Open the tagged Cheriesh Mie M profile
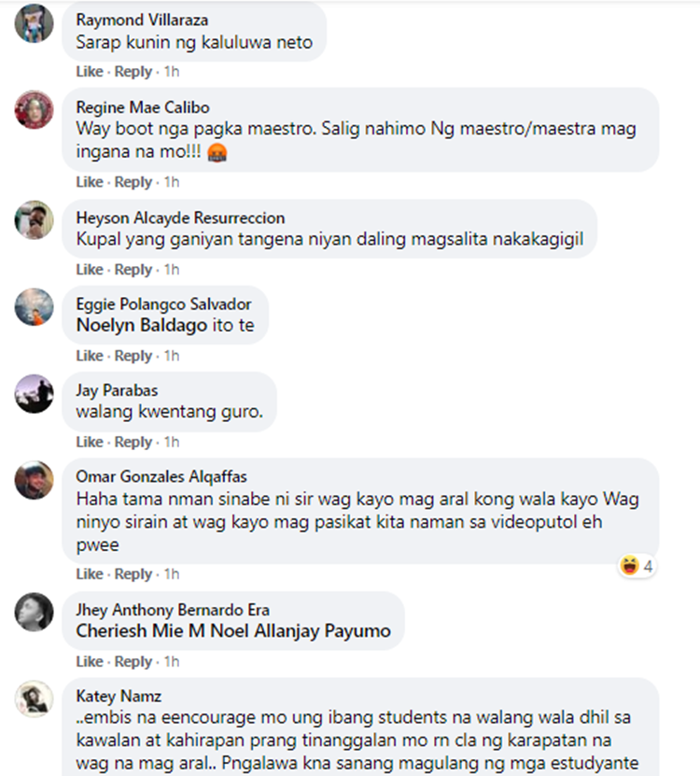700x776 pixels. [x=140, y=631]
